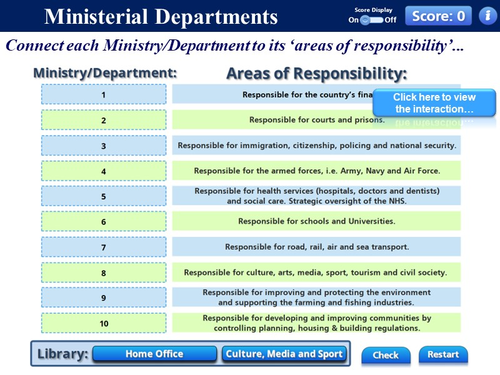Click the 'Ministerial Departments' title
Image resolution: width=500 pixels, height=375 pixels.
point(161,17)
